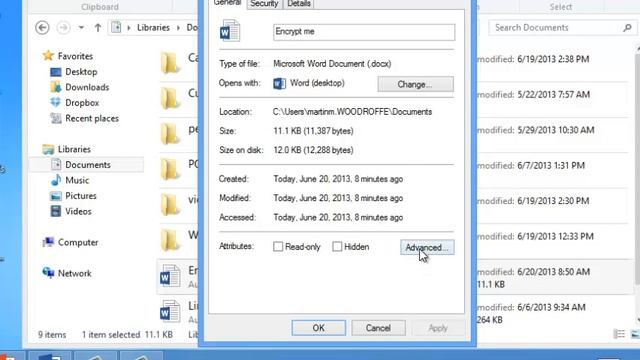
Task: Open Videos library in sidebar
Action: point(78,211)
